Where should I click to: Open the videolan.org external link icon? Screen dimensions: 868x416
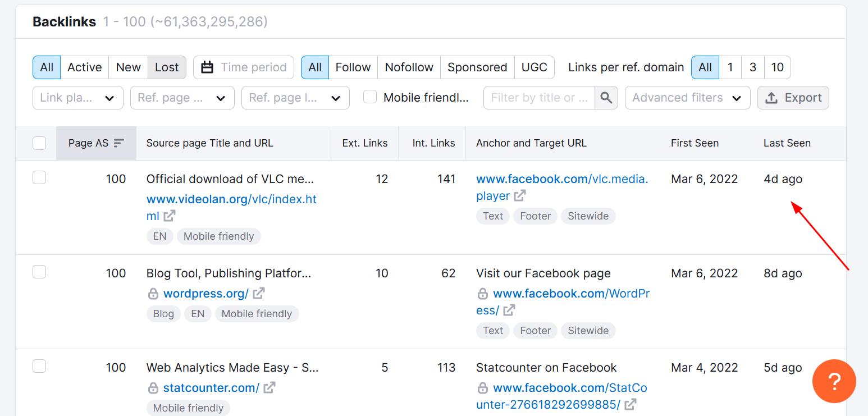[x=170, y=216]
